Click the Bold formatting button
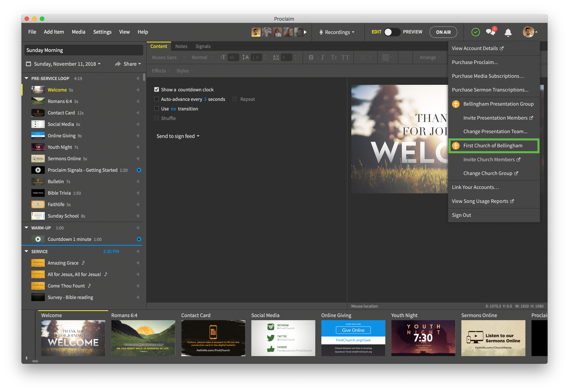Screen dimensions: 569x392 [311, 57]
